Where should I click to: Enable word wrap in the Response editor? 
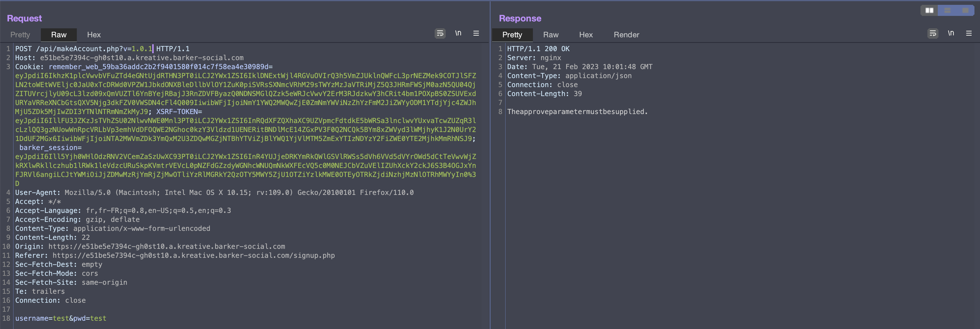coord(933,34)
